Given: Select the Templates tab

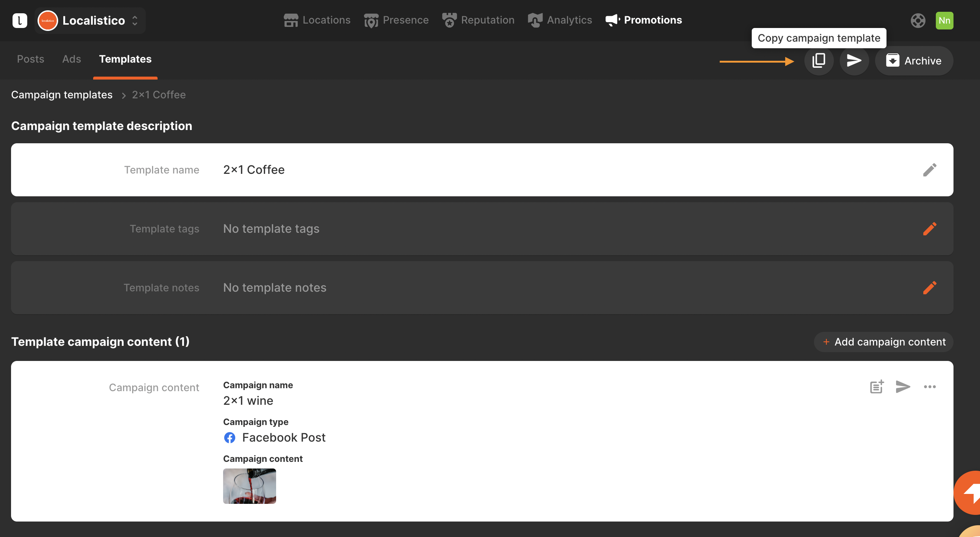Looking at the screenshot, I should click(x=125, y=59).
